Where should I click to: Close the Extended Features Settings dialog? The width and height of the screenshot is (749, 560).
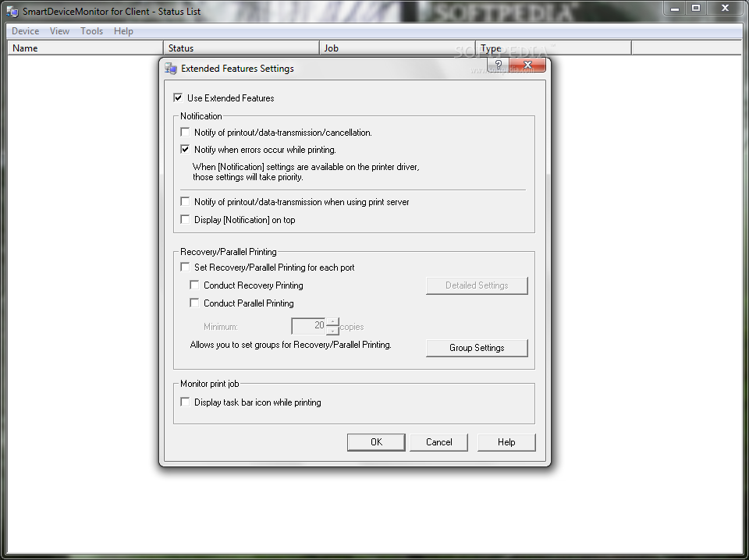coord(527,65)
